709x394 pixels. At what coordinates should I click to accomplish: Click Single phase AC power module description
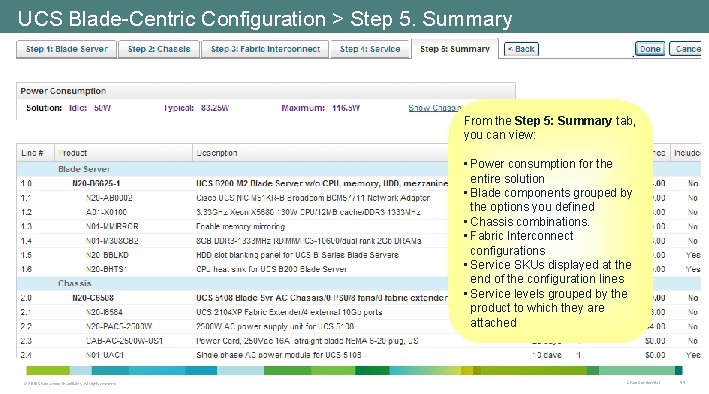point(279,355)
